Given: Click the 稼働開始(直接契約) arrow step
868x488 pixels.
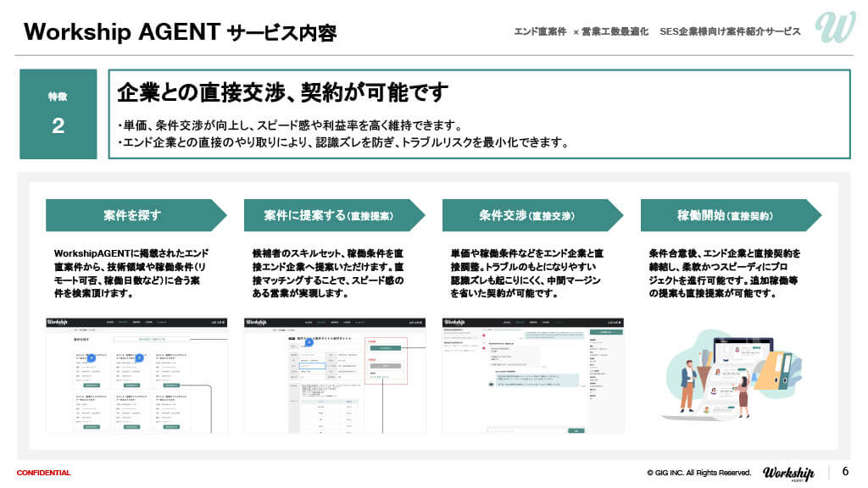Looking at the screenshot, I should tap(731, 215).
